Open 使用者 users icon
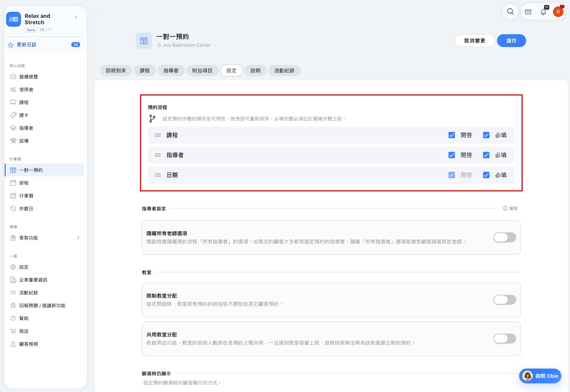Screen dimensions: 570x392 [x=13, y=89]
